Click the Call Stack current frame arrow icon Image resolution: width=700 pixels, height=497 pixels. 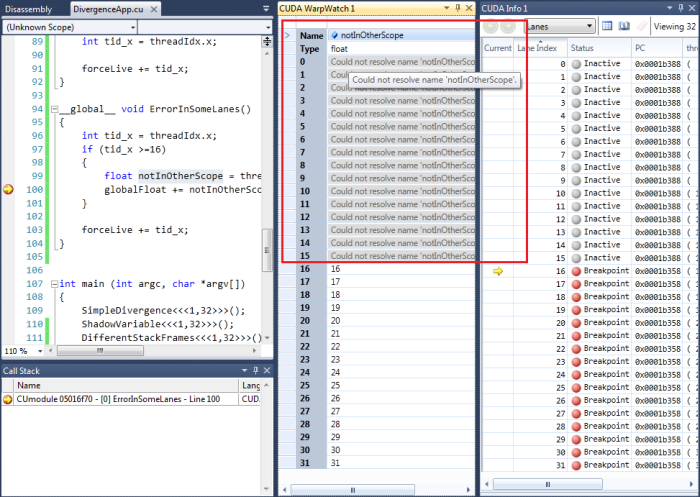8,399
